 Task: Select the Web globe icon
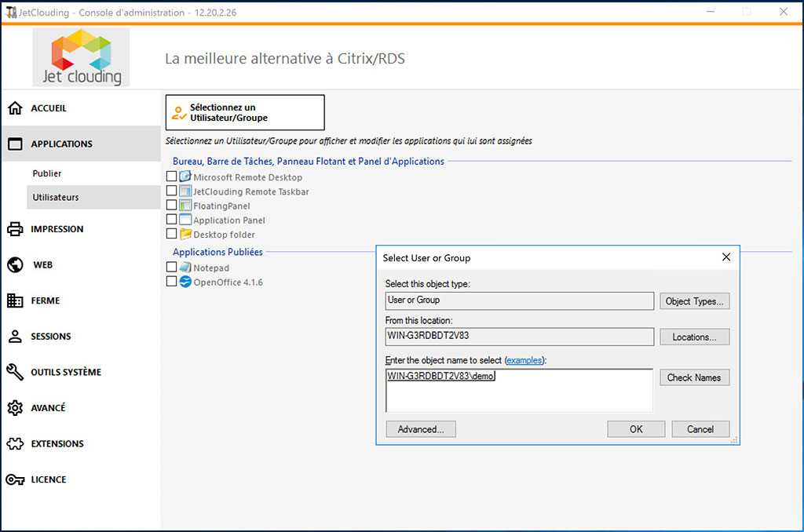15,265
